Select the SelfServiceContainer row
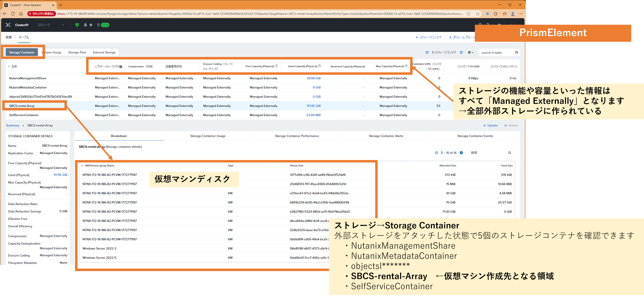Viewport: 644px width, 297px height. pyautogui.click(x=262, y=115)
